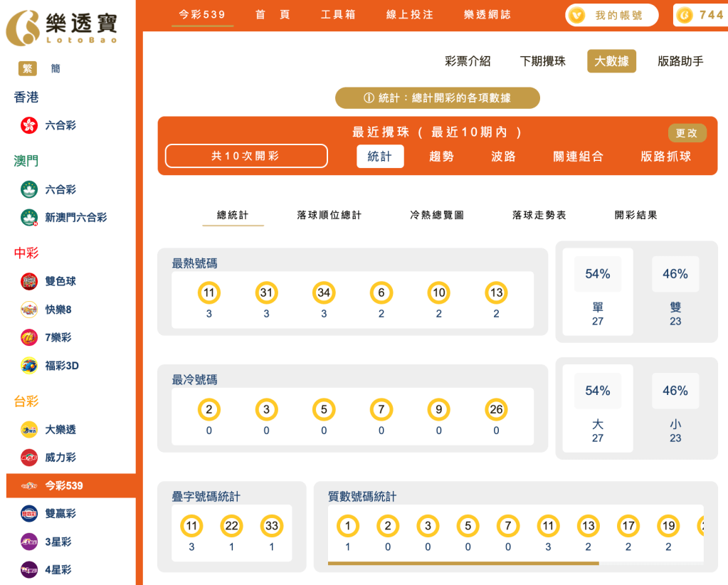Click the coin balance icon
Viewport: 728px width, 585px height.
[x=685, y=16]
